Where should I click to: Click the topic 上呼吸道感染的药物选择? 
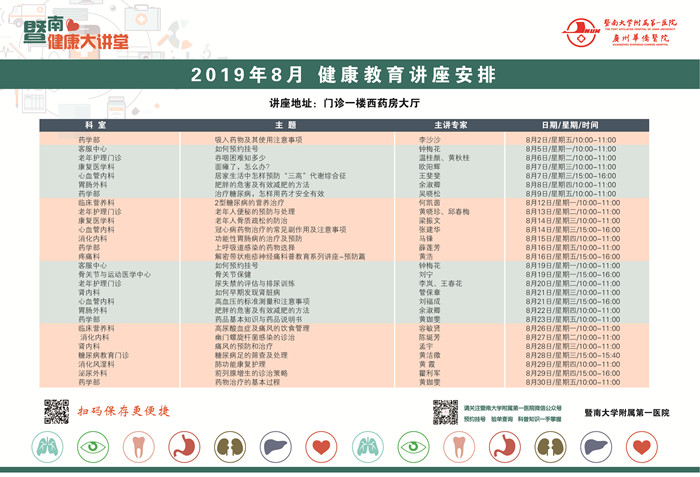[255, 247]
